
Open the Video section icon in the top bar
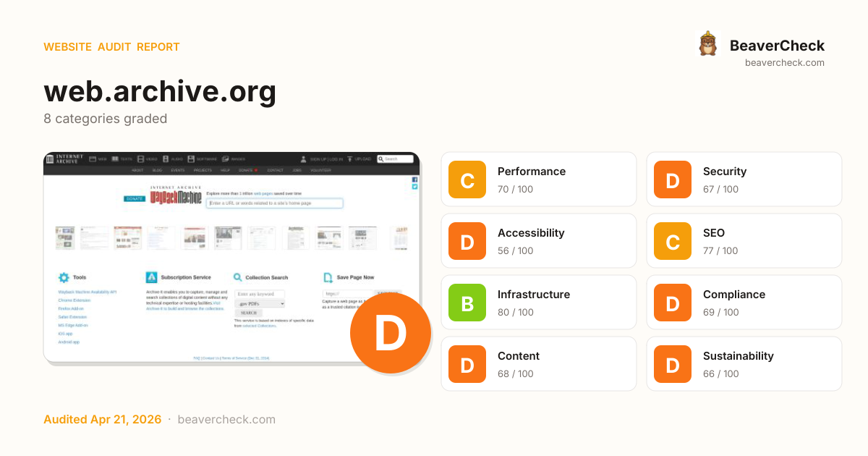pos(141,159)
